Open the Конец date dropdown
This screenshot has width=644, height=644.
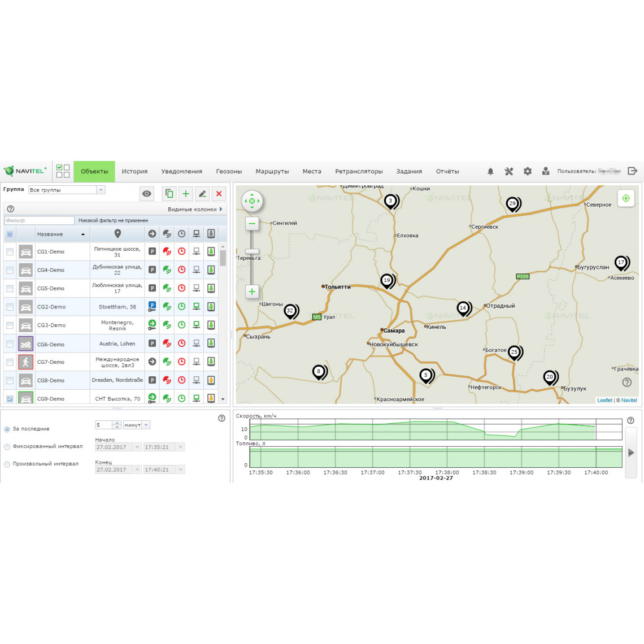tap(137, 469)
